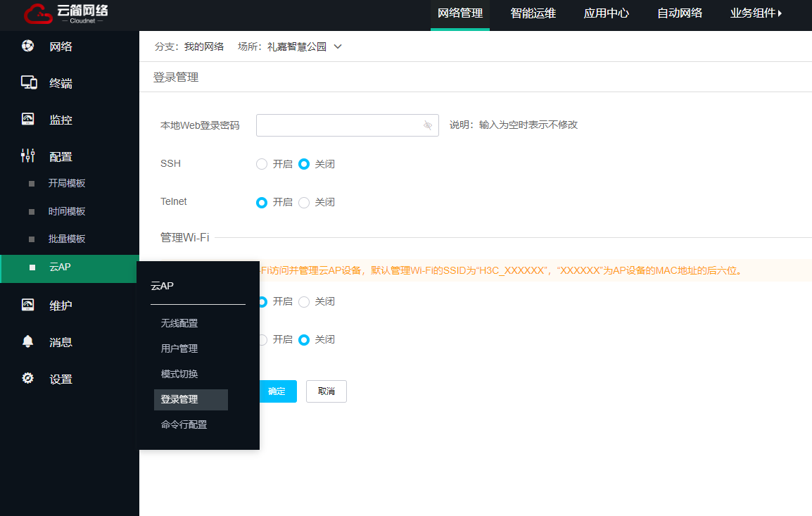
Task: Open the 监控 monitor icon in sidebar
Action: coord(28,119)
